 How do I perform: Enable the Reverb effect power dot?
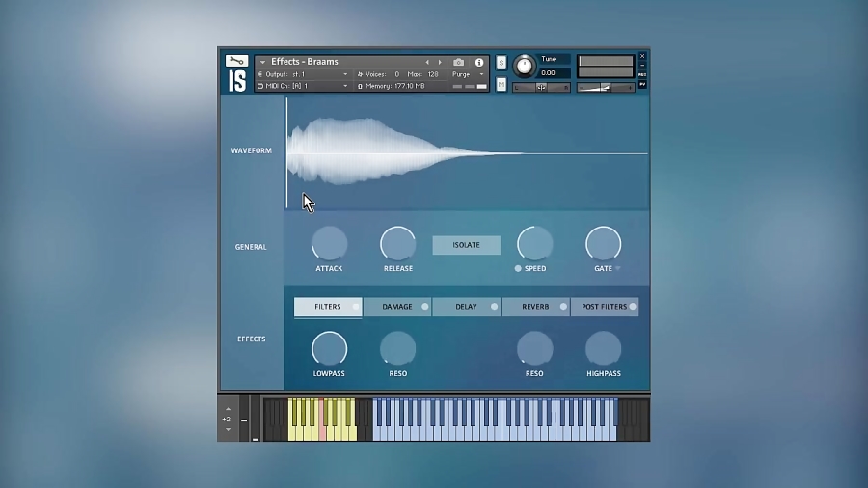pyautogui.click(x=563, y=307)
